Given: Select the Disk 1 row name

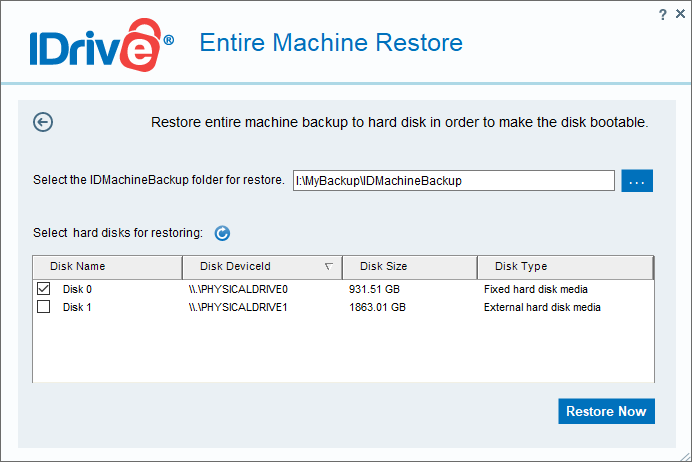Looking at the screenshot, I should click(x=77, y=307).
